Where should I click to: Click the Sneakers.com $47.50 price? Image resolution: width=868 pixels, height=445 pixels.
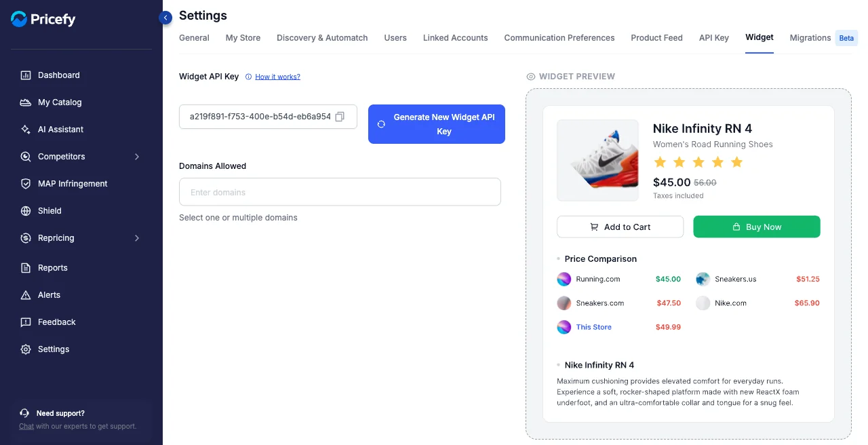point(669,303)
